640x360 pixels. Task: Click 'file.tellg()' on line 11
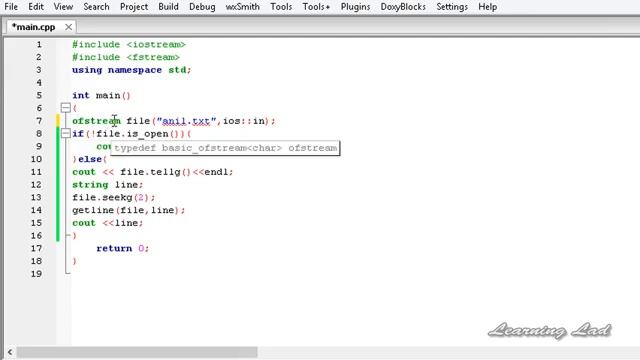pos(155,172)
